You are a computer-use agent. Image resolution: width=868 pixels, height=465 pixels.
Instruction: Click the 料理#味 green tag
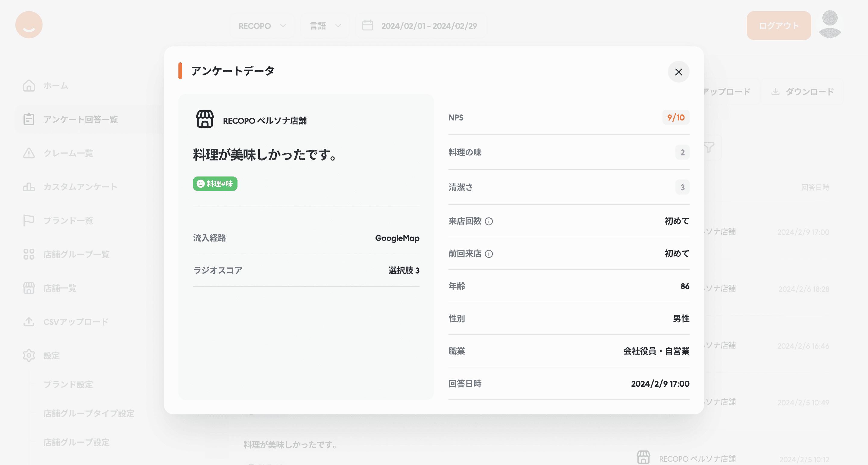[x=215, y=183]
